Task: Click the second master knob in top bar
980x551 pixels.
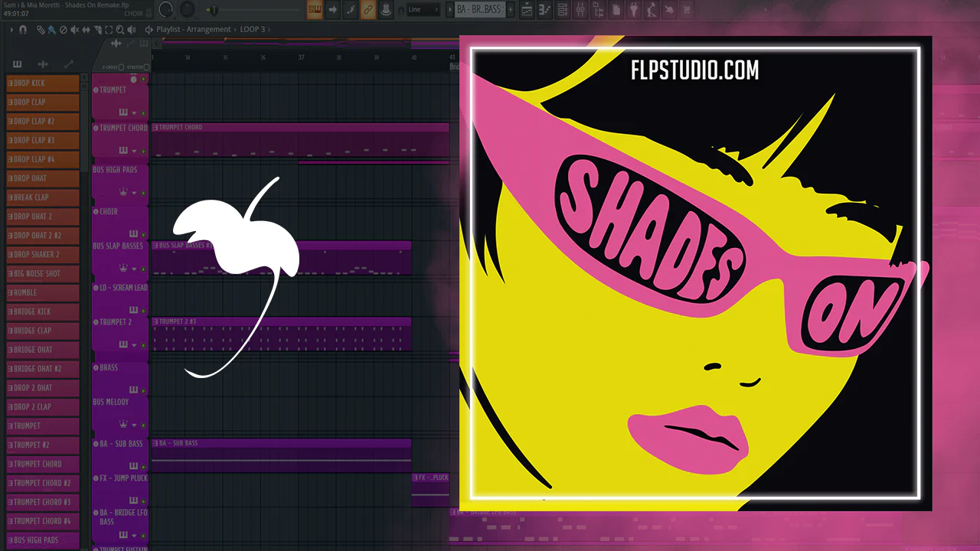Action: [x=188, y=9]
